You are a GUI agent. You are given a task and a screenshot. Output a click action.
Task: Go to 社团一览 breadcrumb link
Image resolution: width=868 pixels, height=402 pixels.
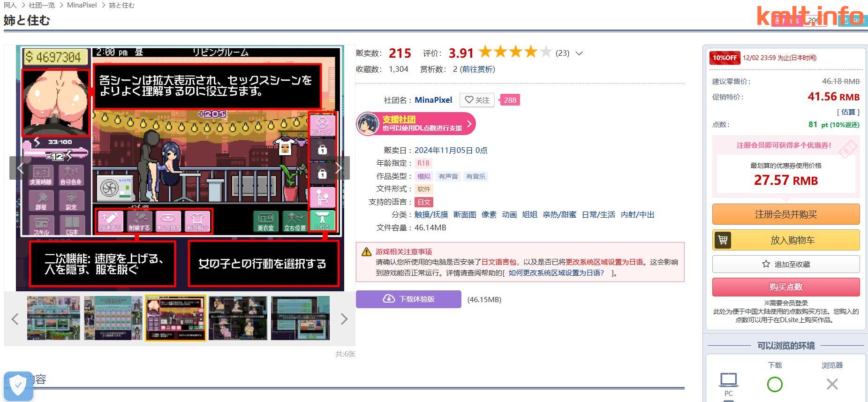click(42, 5)
